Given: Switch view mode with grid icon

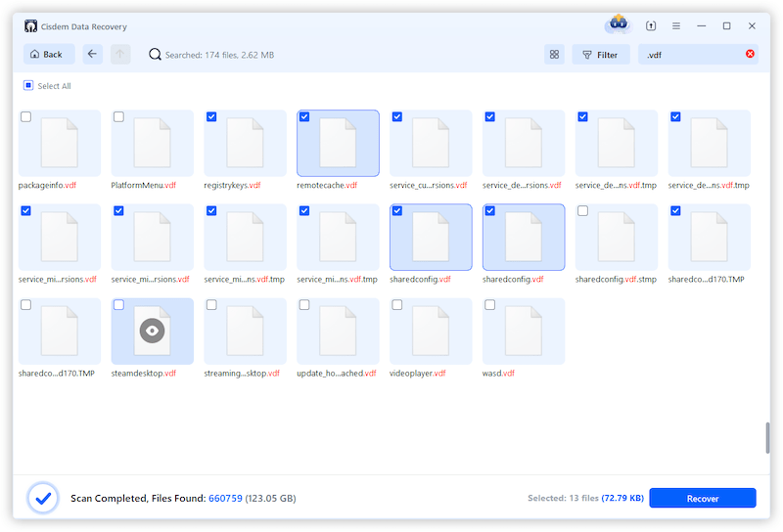Looking at the screenshot, I should coord(554,55).
